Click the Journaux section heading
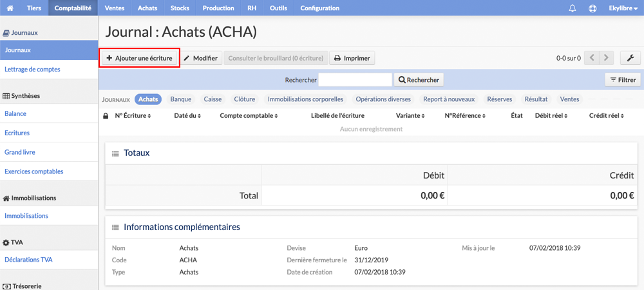 (21, 32)
